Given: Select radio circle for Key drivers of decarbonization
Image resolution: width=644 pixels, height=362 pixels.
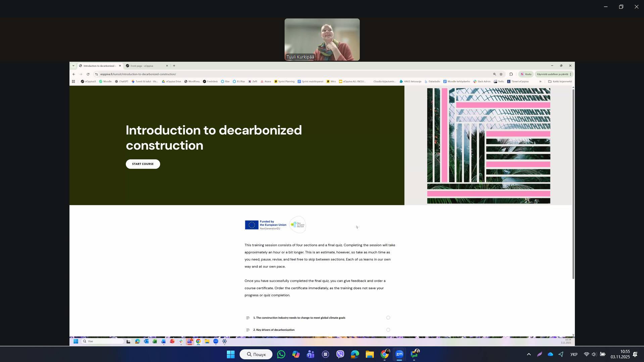Looking at the screenshot, I should pyautogui.click(x=388, y=330).
